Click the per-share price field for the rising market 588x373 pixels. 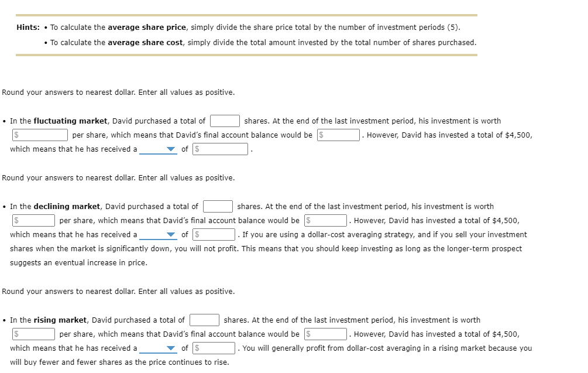[x=33, y=334]
